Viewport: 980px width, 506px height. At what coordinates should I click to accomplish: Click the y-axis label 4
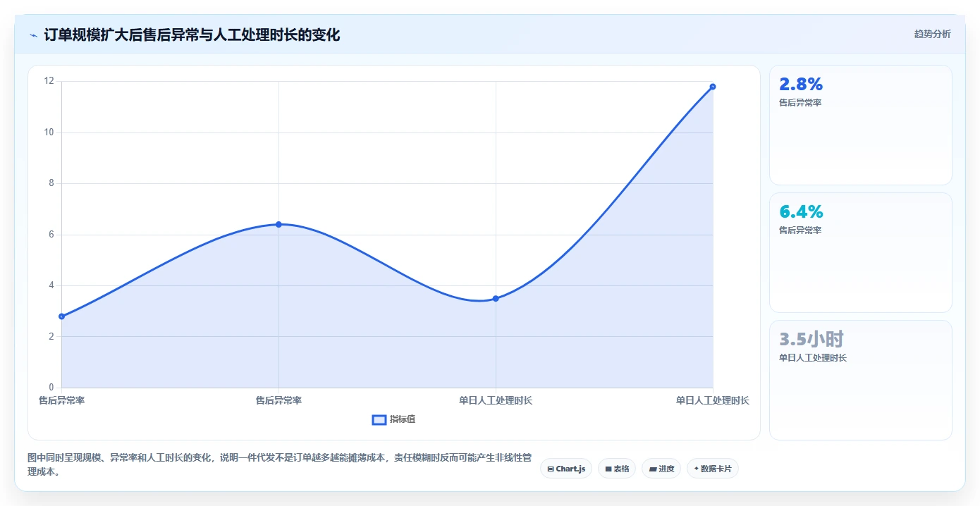point(51,285)
